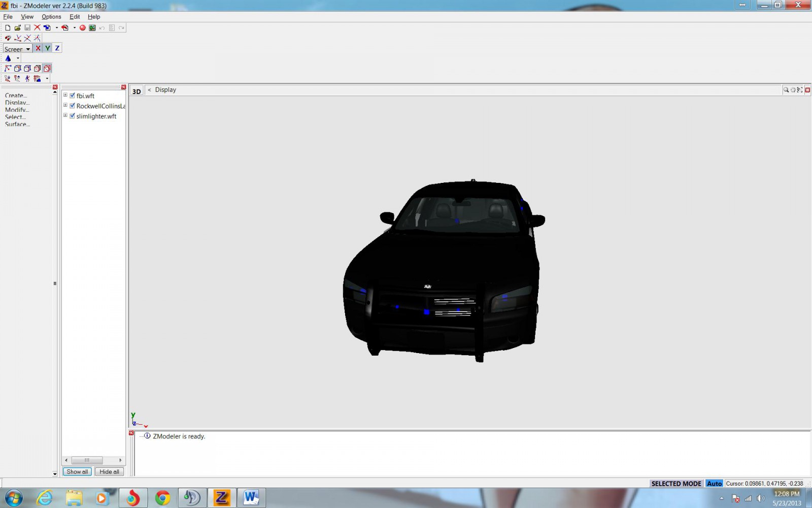Screen dimensions: 812x508
Task: Click the pan hand icon in viewport
Action: 793,90
